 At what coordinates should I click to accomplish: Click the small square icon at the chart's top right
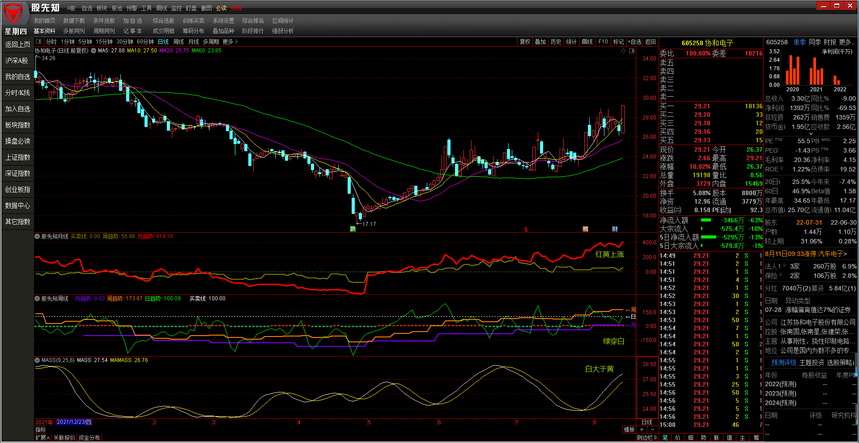[631, 50]
